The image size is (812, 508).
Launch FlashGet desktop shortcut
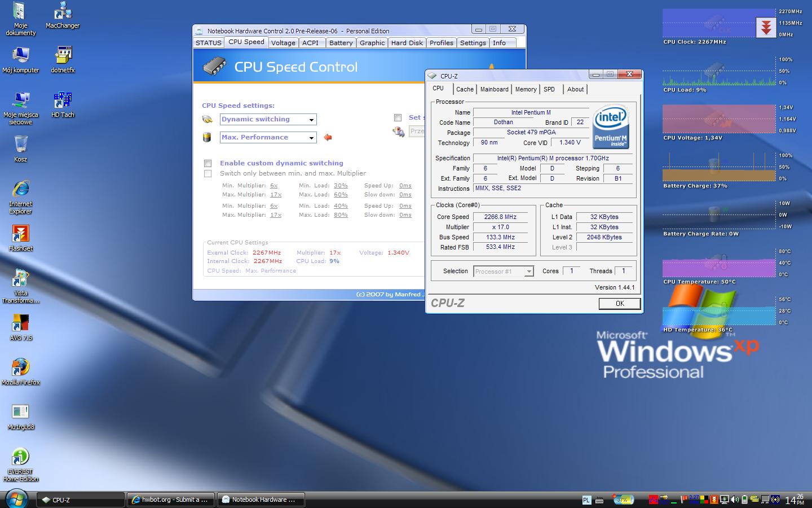[x=20, y=238]
